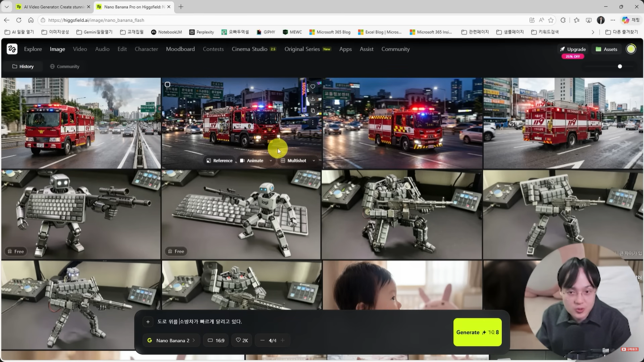Viewport: 644px width, 362px height.
Task: Open the three-dot menu on the fire truck image
Action: pos(313,122)
